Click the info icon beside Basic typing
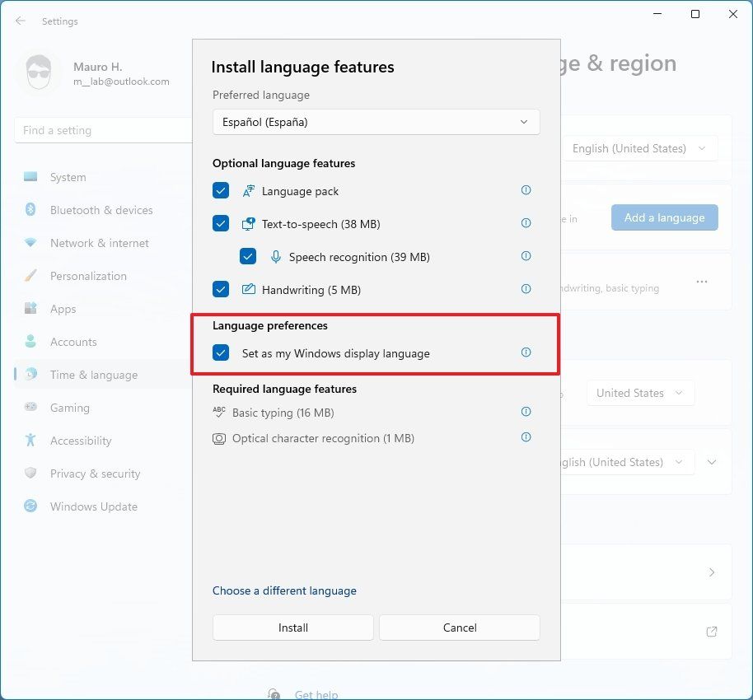 coord(526,412)
